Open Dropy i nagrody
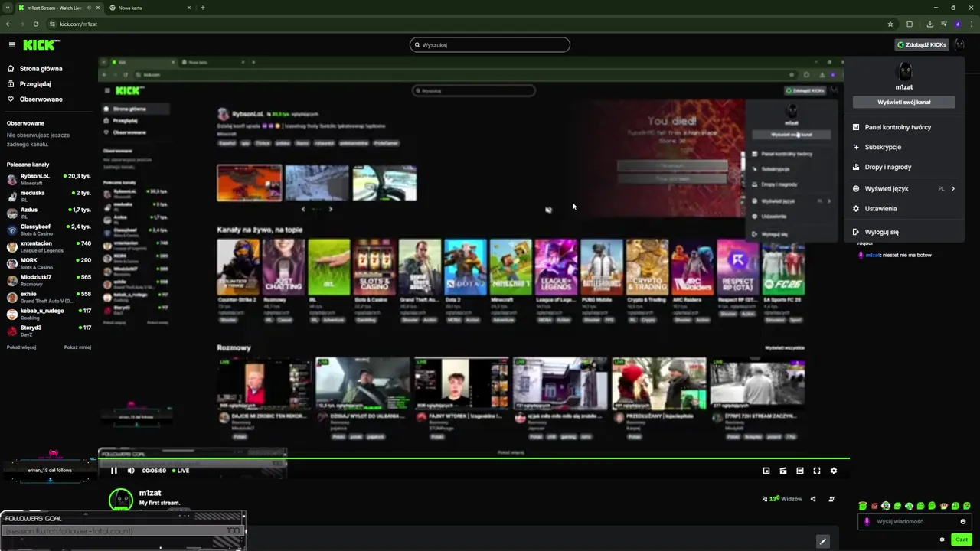Viewport: 980px width, 551px height. (904, 167)
